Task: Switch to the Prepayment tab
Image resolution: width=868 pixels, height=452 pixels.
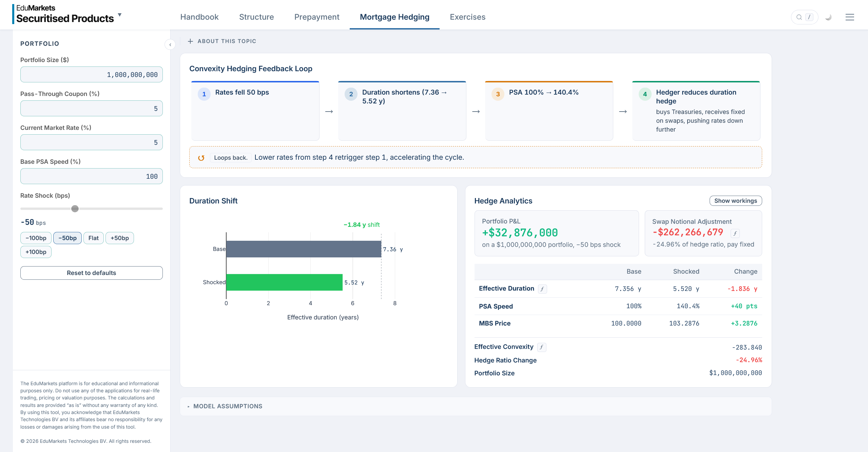Action: point(317,17)
